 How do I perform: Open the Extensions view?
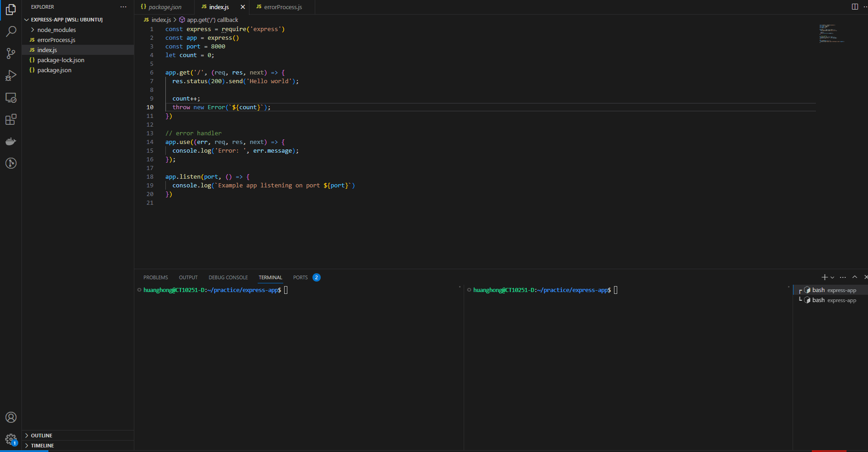click(x=11, y=119)
